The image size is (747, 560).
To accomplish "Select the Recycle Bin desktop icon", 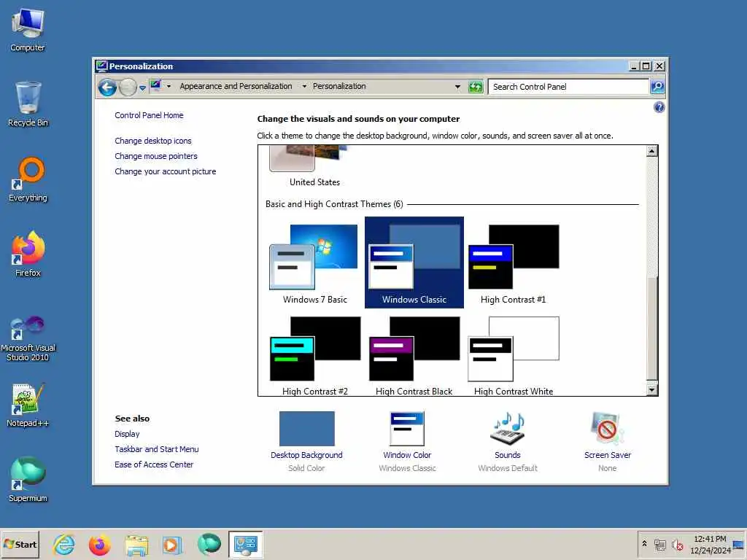I will [28, 104].
